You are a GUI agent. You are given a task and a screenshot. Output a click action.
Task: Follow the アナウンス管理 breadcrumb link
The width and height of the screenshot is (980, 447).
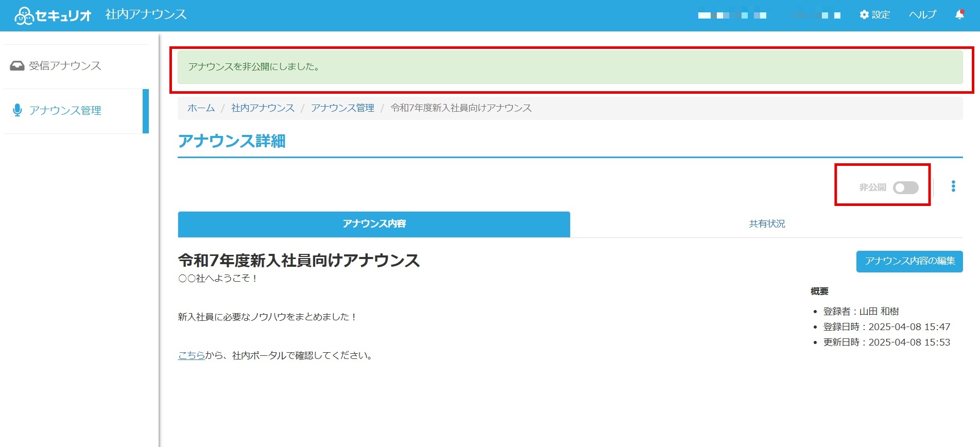click(x=342, y=108)
